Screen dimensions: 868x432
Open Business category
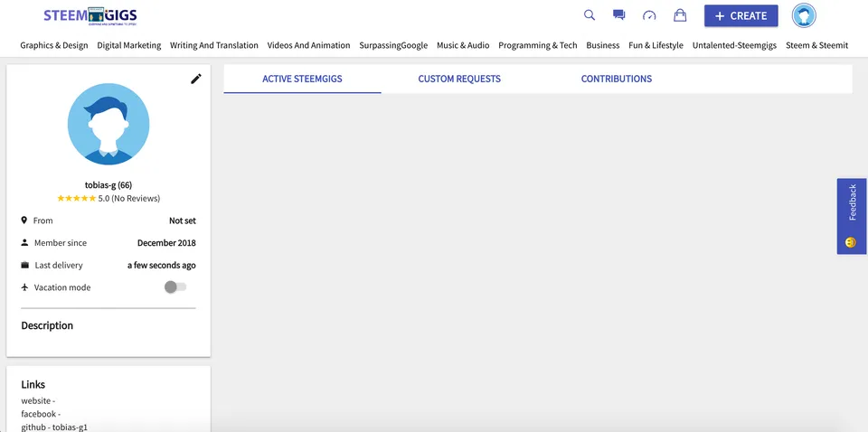603,45
